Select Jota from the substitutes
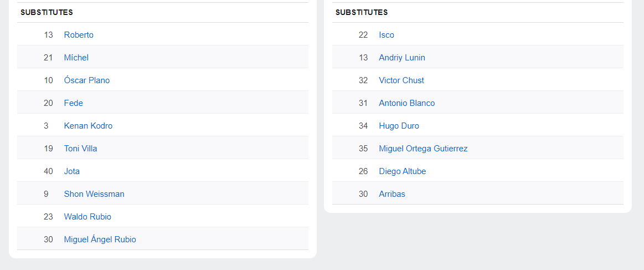644x270 pixels. (72, 171)
